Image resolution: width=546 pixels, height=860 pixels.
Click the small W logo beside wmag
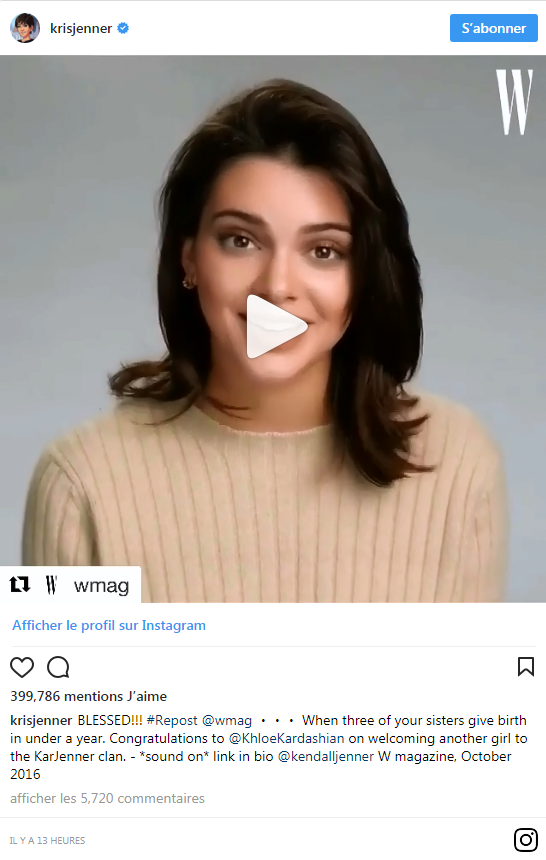(x=52, y=585)
